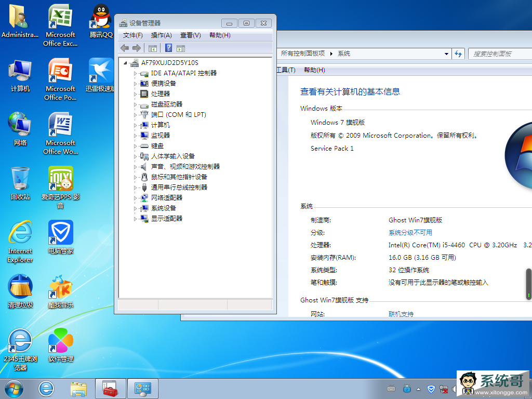Click the Back arrow in Device Manager toolbar
Viewport: 532px width, 399px height.
[x=125, y=48]
